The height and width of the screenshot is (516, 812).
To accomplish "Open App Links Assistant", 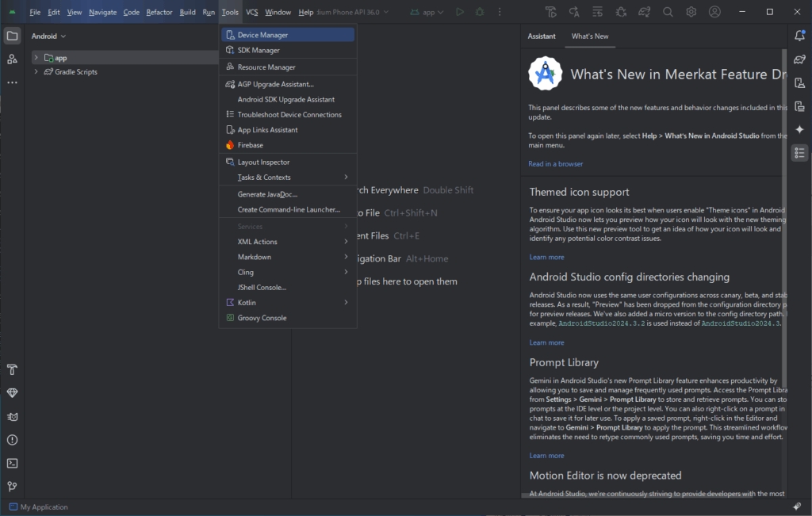I will (288, 130).
